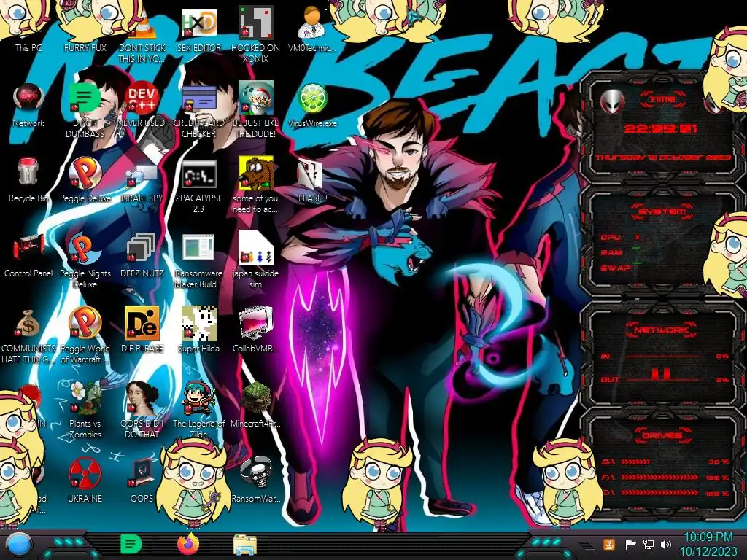This screenshot has height=560, width=747.
Task: Launch Plants vs Zombies
Action: point(85,411)
